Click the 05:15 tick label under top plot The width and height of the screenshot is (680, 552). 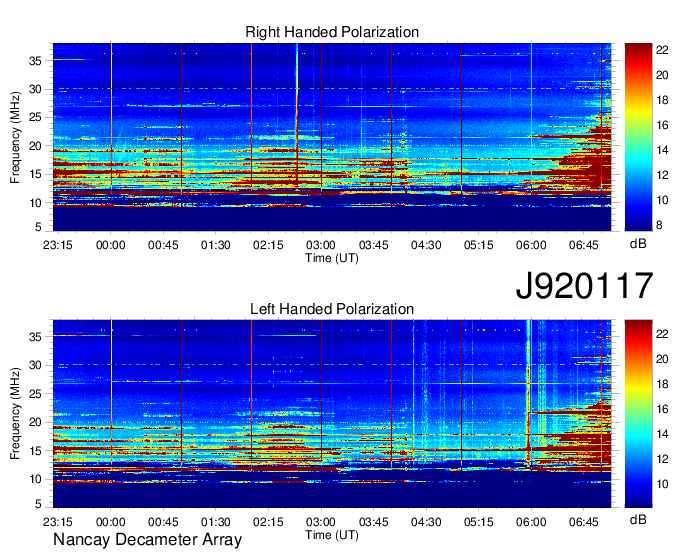478,245
